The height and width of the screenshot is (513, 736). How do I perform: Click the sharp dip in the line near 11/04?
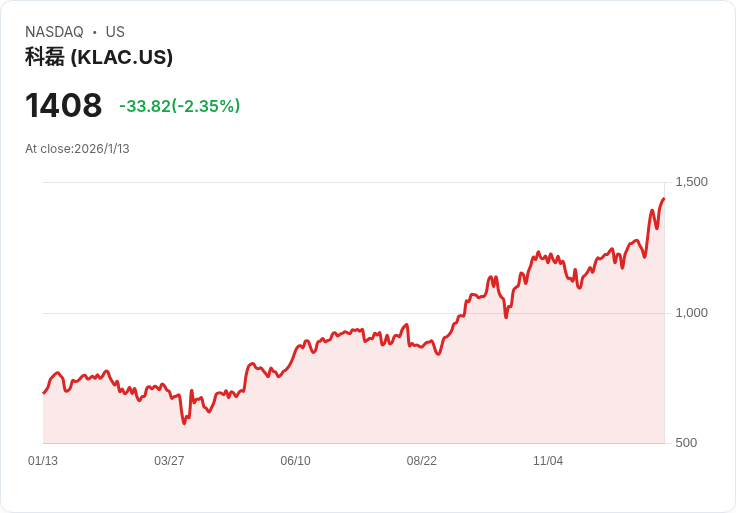[507, 317]
